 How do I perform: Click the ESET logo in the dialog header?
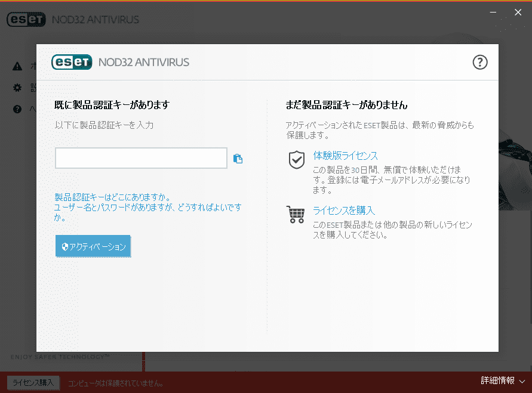pyautogui.click(x=72, y=62)
